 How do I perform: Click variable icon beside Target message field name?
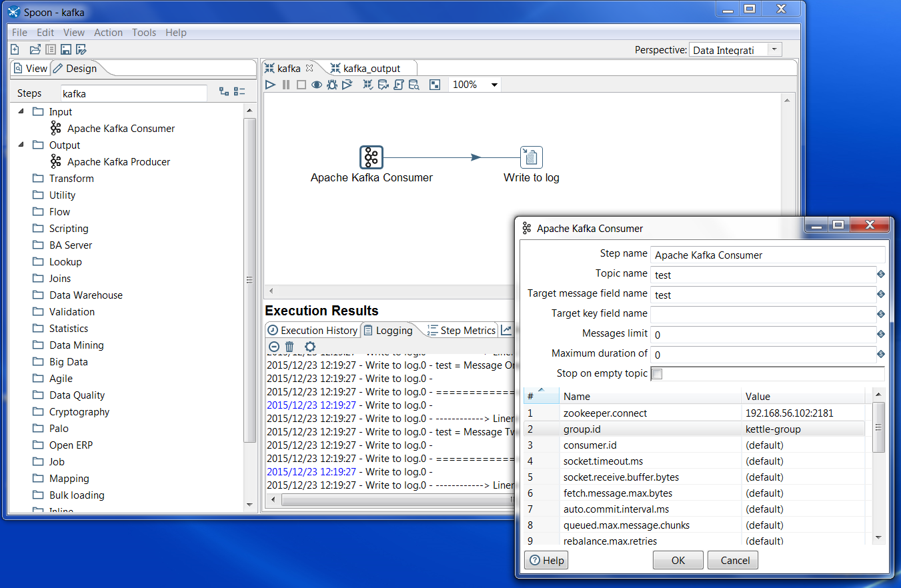pyautogui.click(x=881, y=294)
